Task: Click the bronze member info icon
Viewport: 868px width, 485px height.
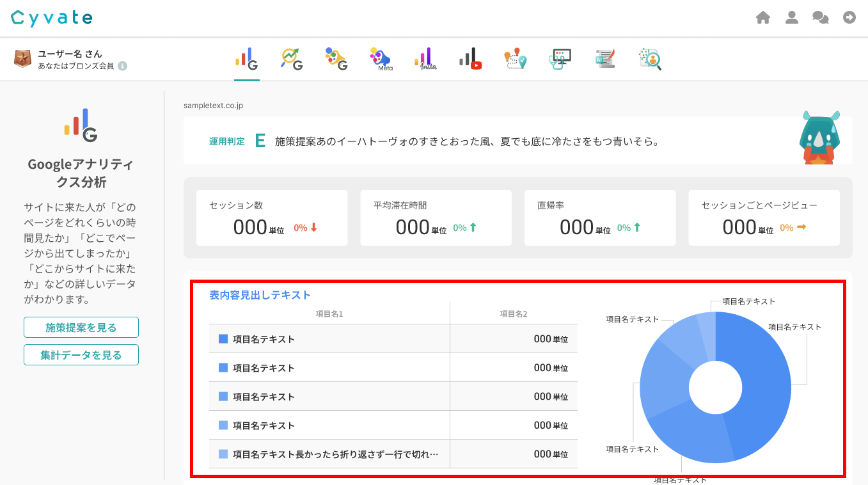Action: [122, 66]
